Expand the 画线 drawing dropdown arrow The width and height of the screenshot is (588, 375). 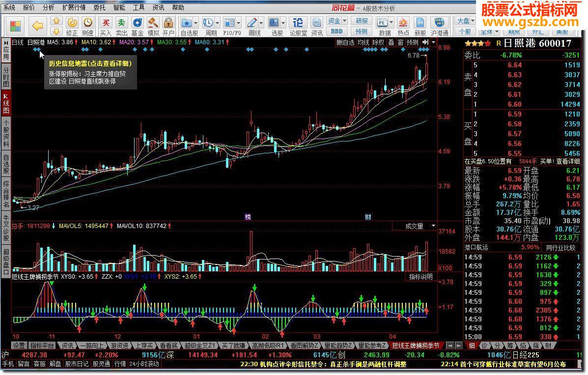(x=261, y=23)
